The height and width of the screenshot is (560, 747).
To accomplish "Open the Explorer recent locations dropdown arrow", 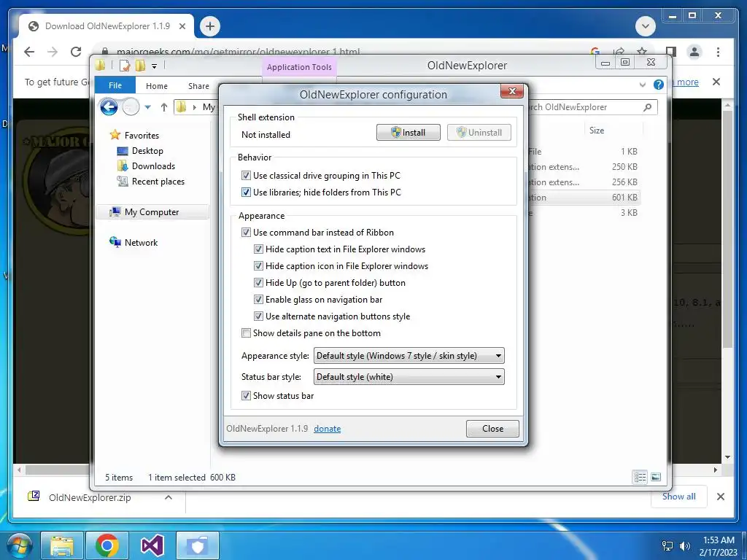I will (147, 107).
